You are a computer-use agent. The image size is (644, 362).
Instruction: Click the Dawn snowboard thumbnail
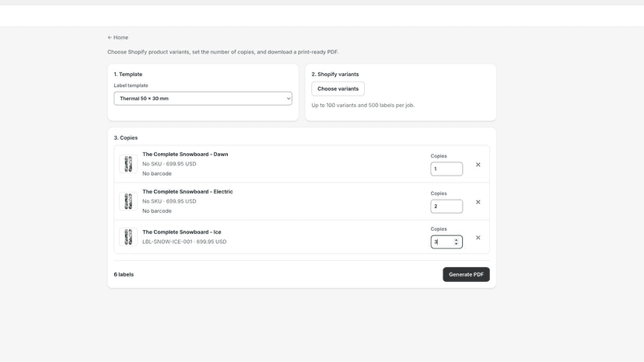pos(128,164)
